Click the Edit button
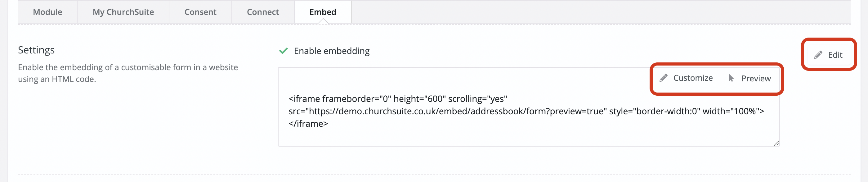This screenshot has width=868, height=182. point(829,55)
